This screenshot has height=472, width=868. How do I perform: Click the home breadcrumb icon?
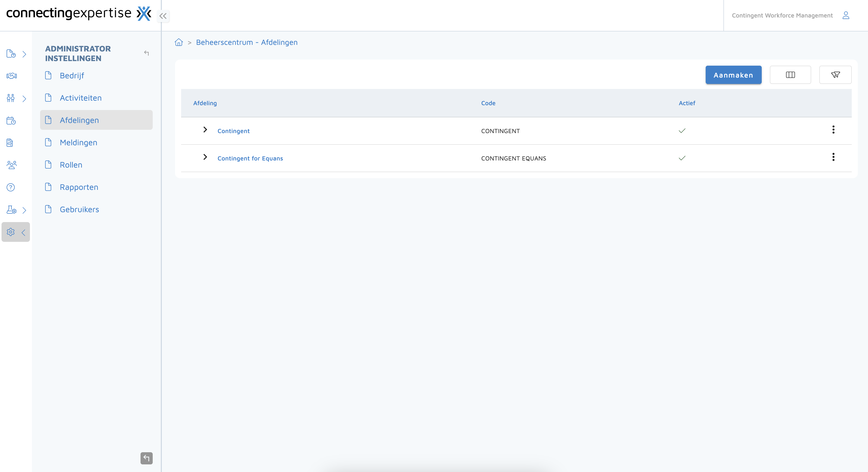[x=179, y=42]
